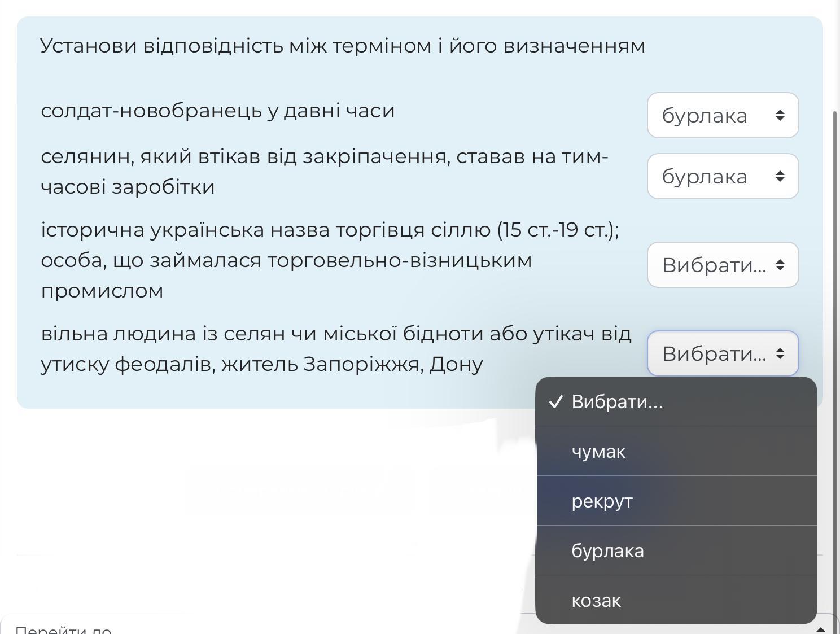Open dropdown for 'селянин, який втікав від закріпачення'
This screenshot has height=634, width=840.
[x=722, y=176]
